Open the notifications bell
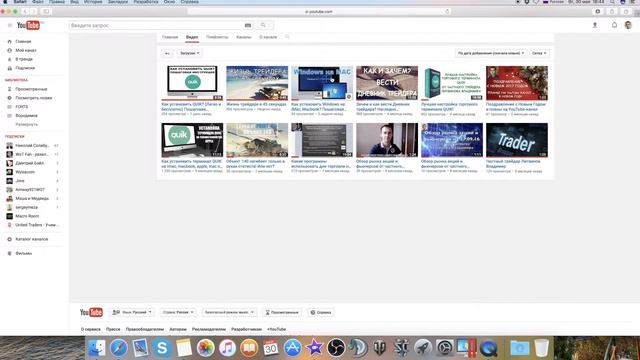The image size is (640, 360). pos(614,25)
